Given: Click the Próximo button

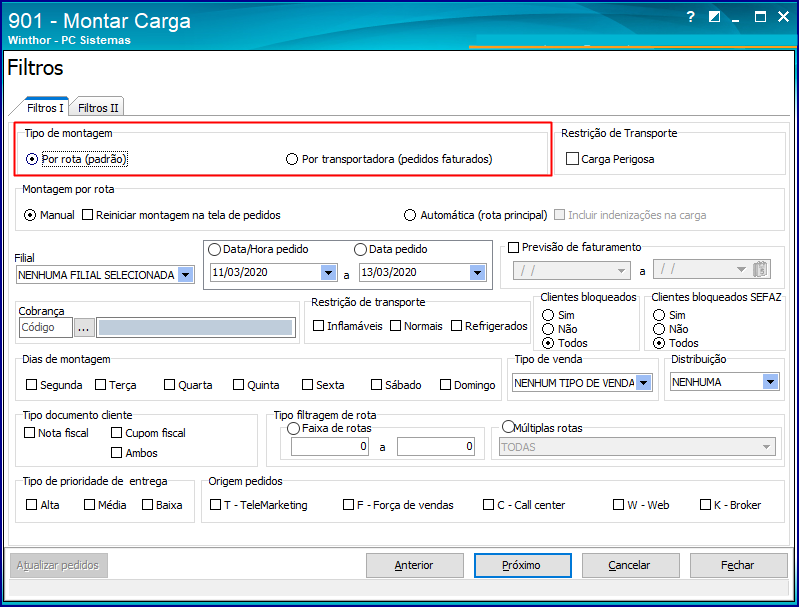Looking at the screenshot, I should [522, 565].
